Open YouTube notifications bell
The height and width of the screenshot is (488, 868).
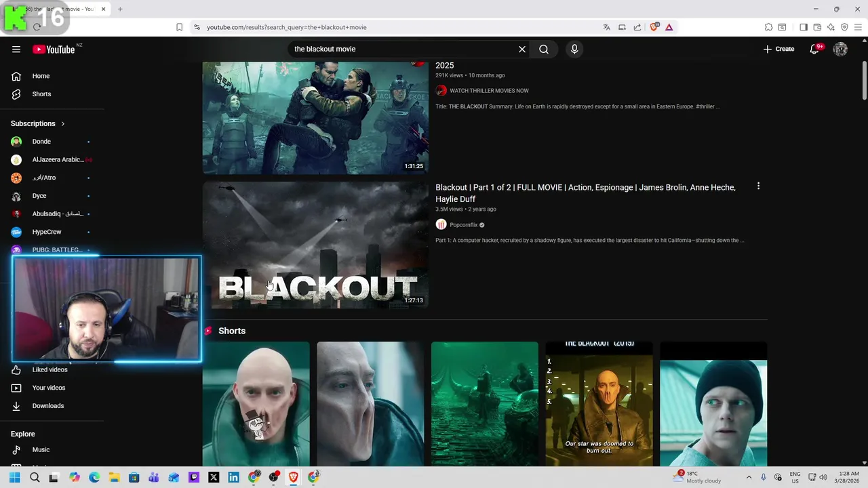point(814,49)
